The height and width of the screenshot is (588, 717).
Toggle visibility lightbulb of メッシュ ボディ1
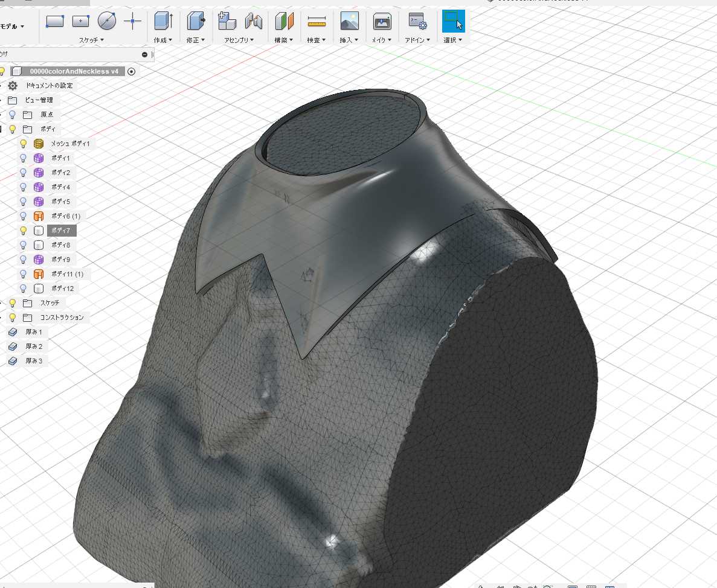point(24,144)
